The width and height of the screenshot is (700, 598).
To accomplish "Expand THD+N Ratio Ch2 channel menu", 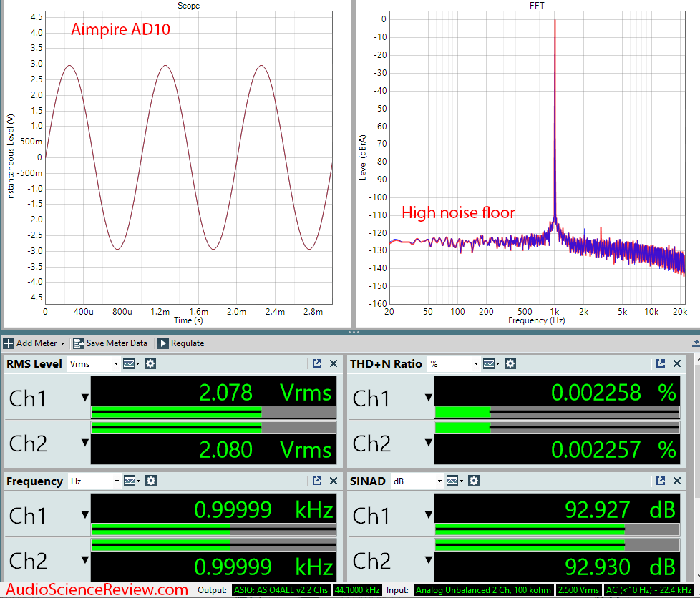I will click(429, 442).
